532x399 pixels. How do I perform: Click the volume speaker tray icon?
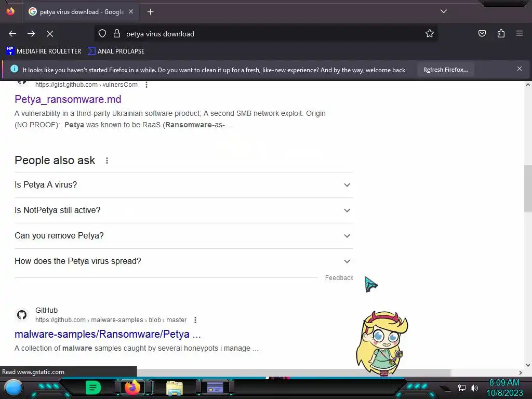pos(474,388)
